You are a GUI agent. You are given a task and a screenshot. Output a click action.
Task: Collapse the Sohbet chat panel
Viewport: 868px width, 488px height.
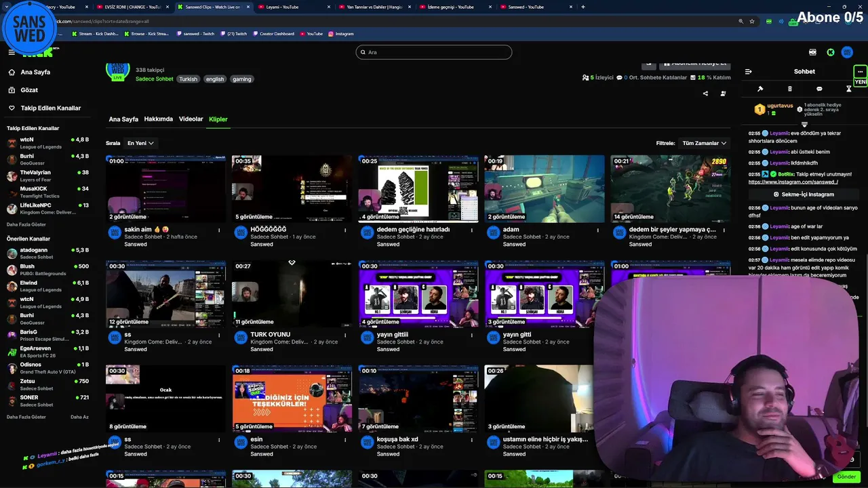[x=748, y=71]
